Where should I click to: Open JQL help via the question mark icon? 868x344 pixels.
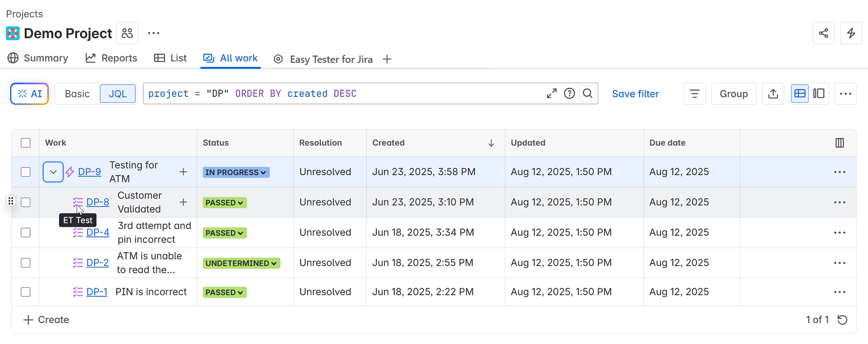(569, 94)
